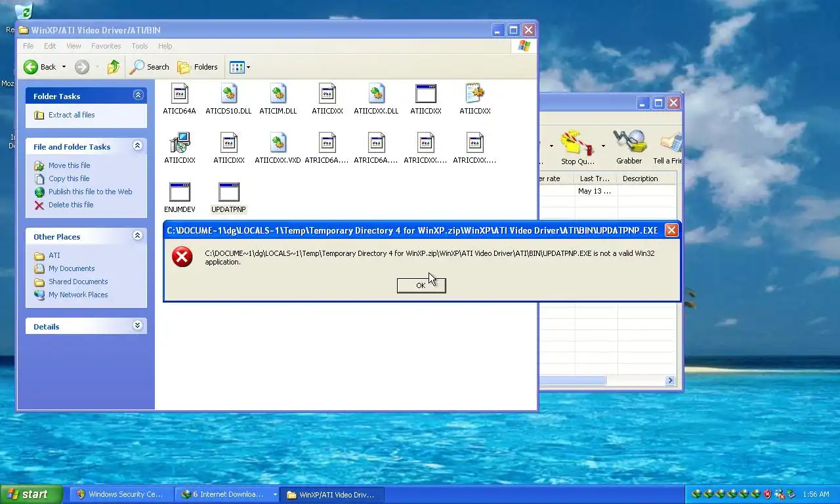This screenshot has height=504, width=840.
Task: Click Publish this file to the Web
Action: point(91,192)
